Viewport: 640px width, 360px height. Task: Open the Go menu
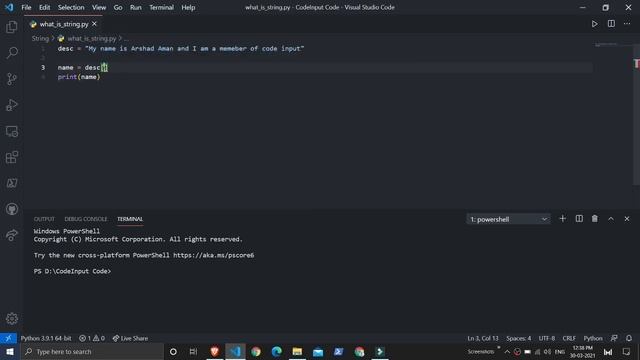[118, 7]
